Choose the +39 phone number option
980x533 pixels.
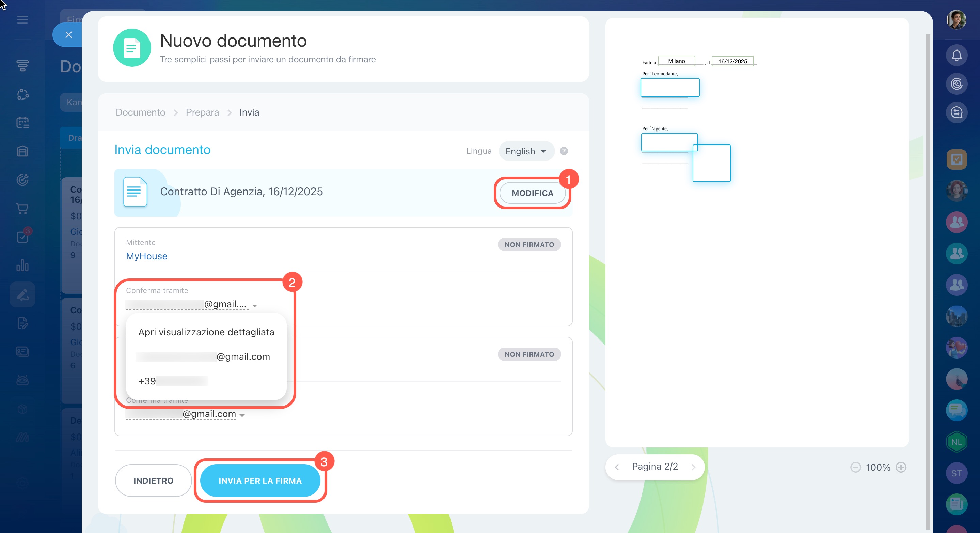[173, 381]
